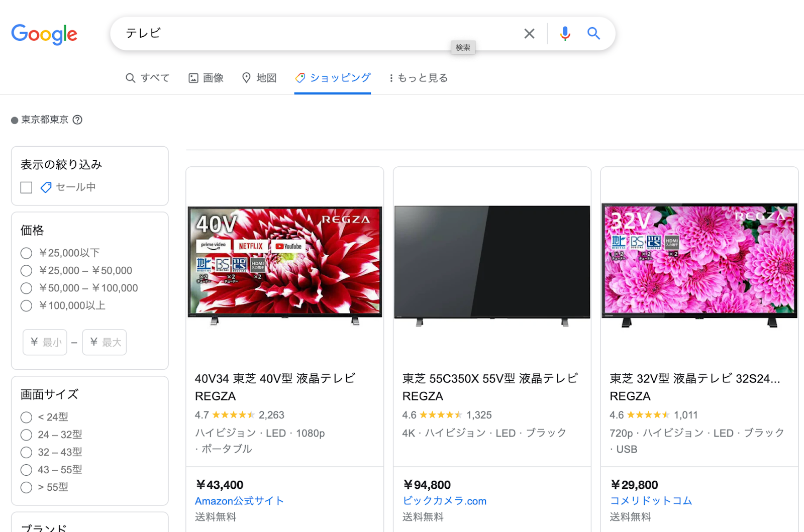This screenshot has width=804, height=532.
Task: Select the 43 – 55型 screen size
Action: point(26,470)
